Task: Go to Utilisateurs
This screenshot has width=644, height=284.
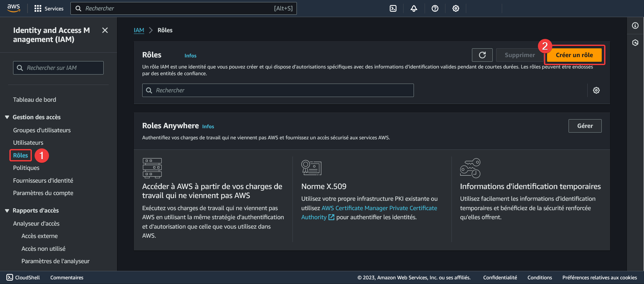Action: coord(28,143)
